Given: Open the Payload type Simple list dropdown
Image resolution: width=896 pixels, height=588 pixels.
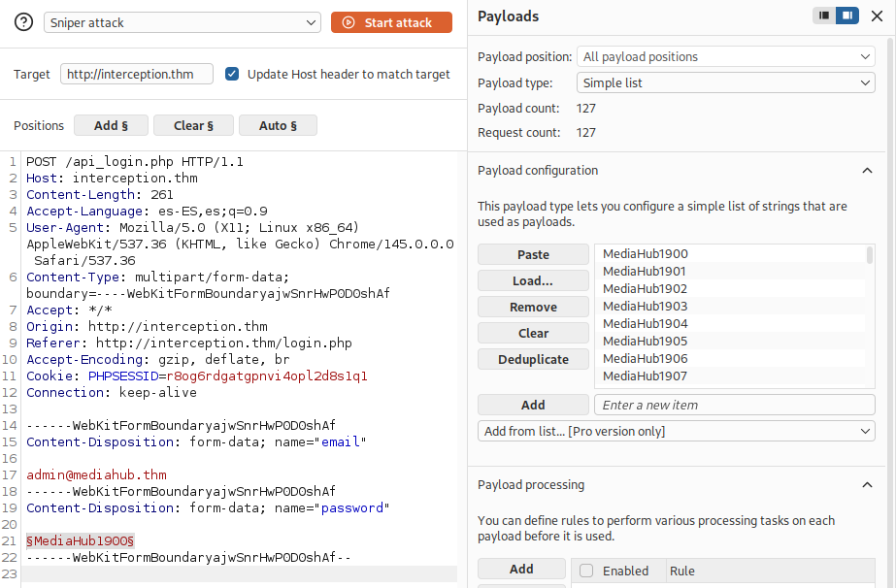Looking at the screenshot, I should (x=726, y=82).
